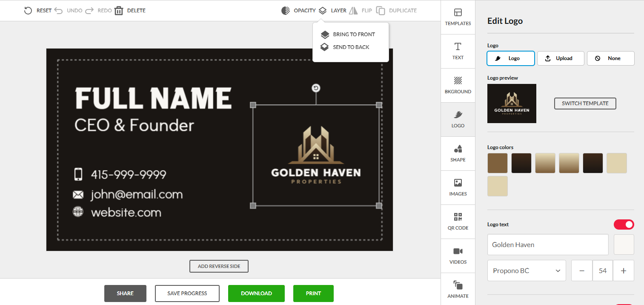Choose Bring to Front
This screenshot has height=305, width=644.
pos(348,35)
